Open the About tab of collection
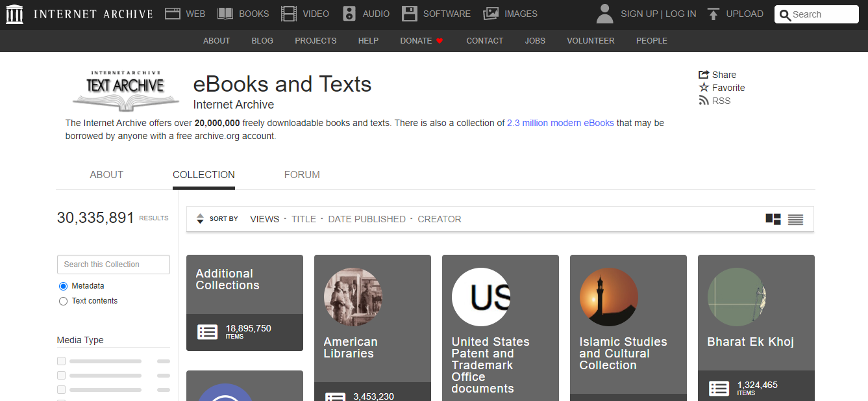 click(x=106, y=175)
